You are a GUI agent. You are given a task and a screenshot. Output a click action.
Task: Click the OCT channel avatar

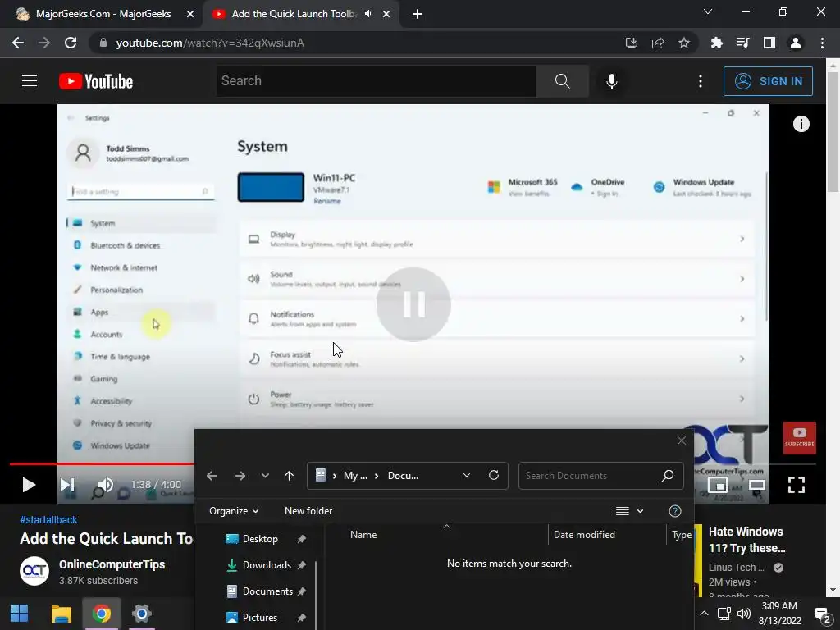(x=34, y=571)
